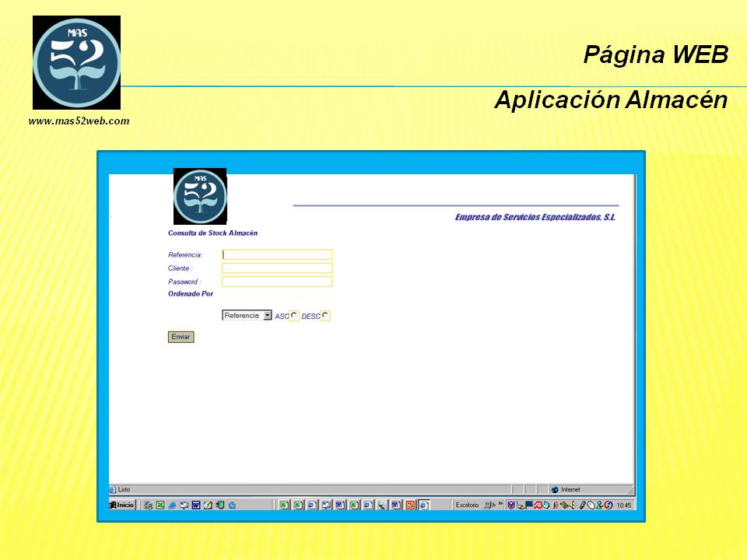Click the red ATI tray icon
Viewport: 747px width, 560px height.
(x=537, y=505)
